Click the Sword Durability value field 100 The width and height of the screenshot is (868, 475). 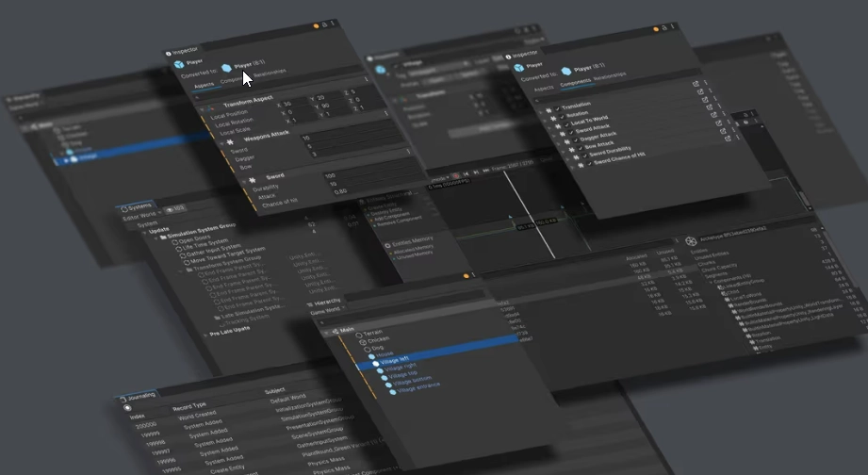point(369,170)
